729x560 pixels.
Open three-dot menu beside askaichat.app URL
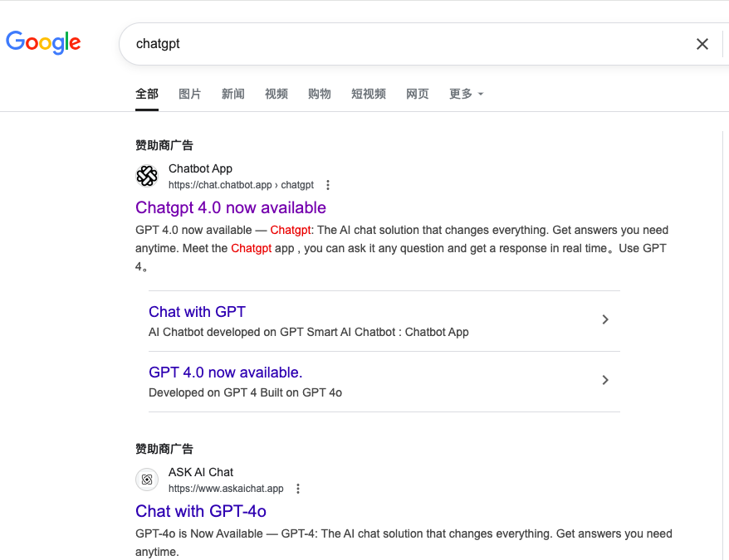pyautogui.click(x=298, y=489)
